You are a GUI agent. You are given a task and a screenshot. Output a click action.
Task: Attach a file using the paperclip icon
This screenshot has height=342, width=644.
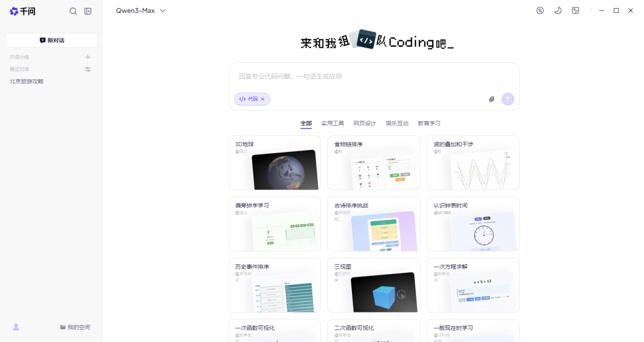point(492,99)
